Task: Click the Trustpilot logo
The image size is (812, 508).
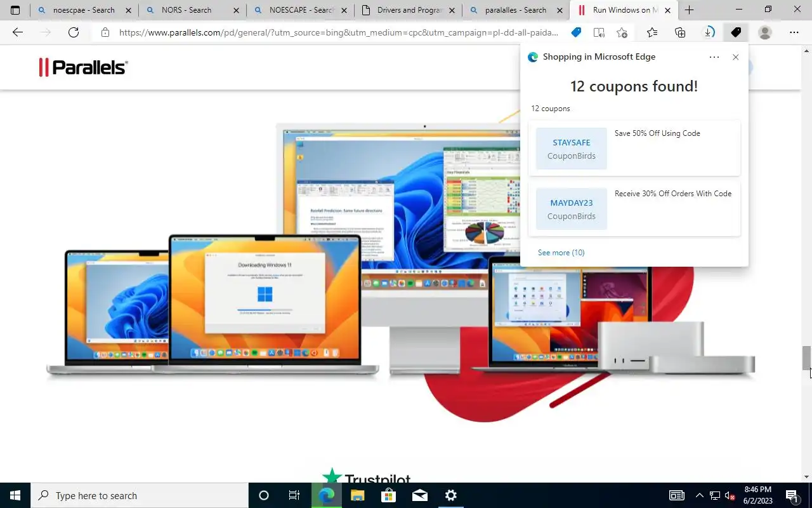Action: (367, 476)
